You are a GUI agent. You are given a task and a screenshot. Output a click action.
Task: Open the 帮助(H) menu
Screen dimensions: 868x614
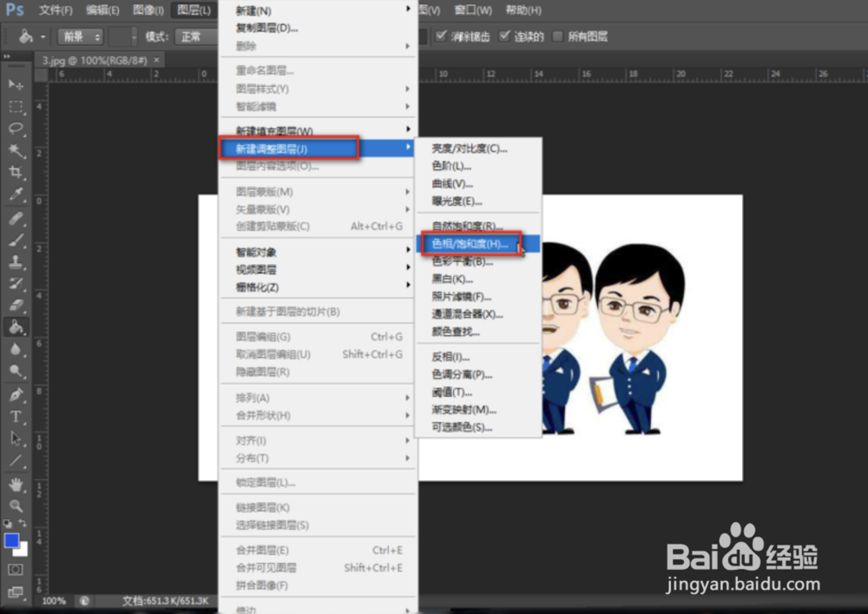523,10
